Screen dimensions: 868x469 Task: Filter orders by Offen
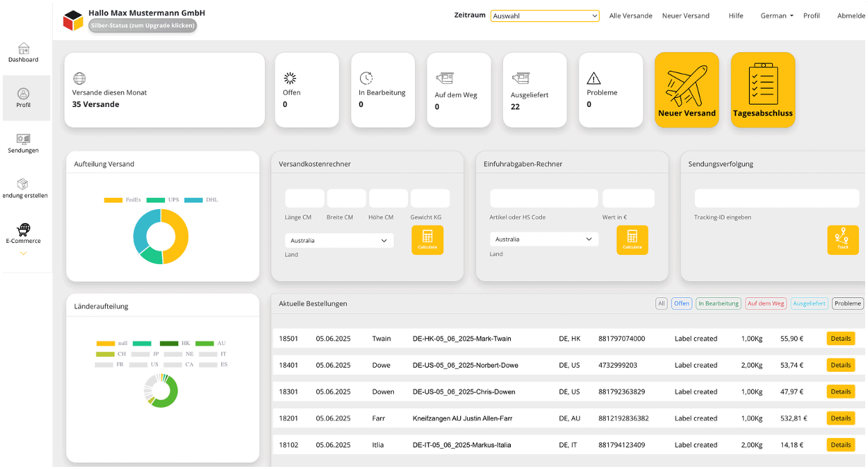tap(681, 304)
